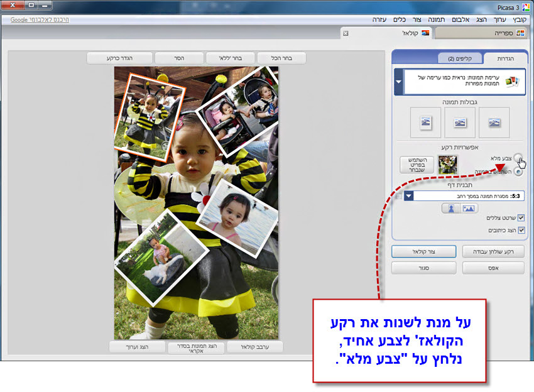Switch to the 'קליפים (2)' tab
The height and width of the screenshot is (392, 534).
(460, 58)
